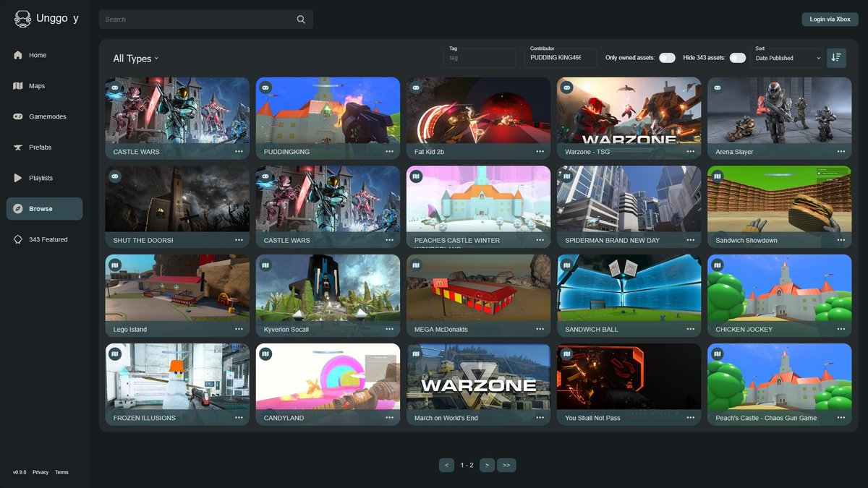Open the Terms link

[x=61, y=472]
